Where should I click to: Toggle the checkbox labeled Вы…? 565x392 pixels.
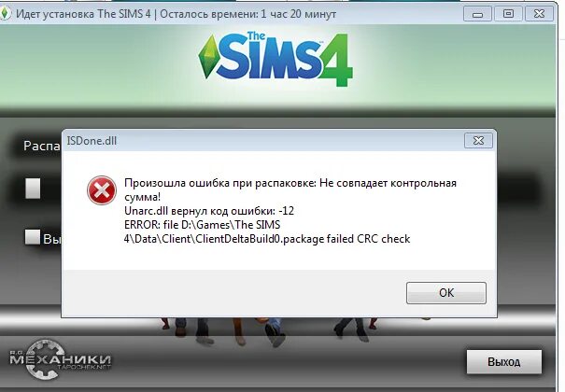[33, 237]
